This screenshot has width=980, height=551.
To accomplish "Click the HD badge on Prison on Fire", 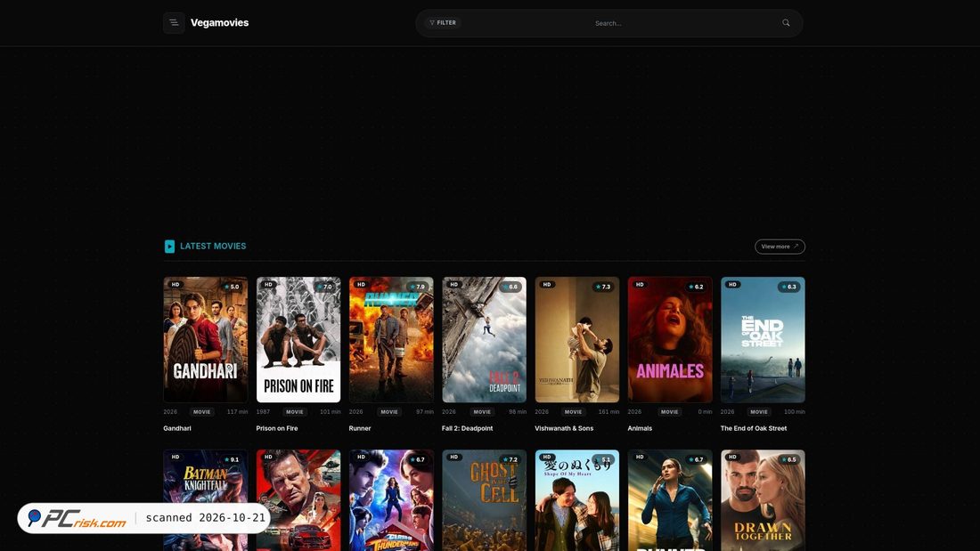I will (x=268, y=284).
